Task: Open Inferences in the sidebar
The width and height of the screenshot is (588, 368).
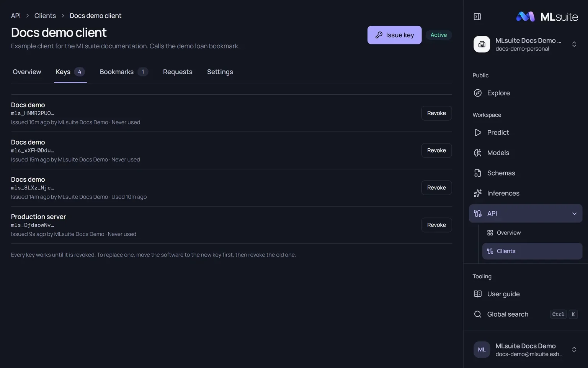Action: coord(526,193)
